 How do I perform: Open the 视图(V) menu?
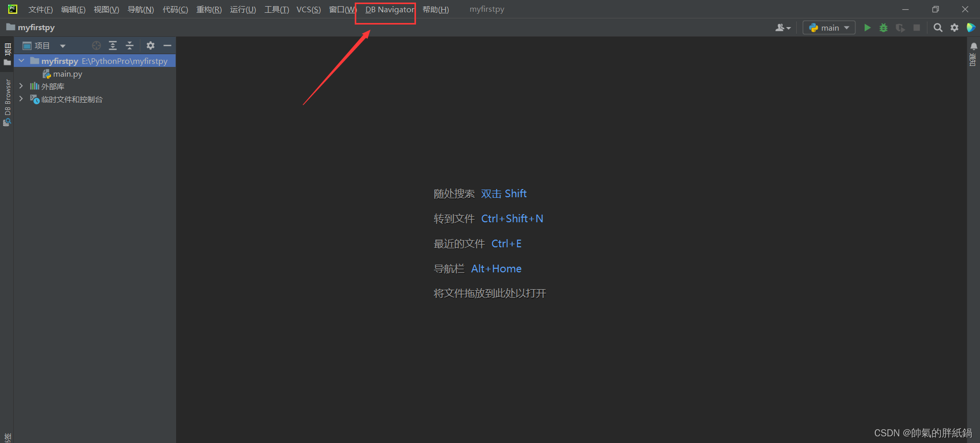pyautogui.click(x=106, y=9)
